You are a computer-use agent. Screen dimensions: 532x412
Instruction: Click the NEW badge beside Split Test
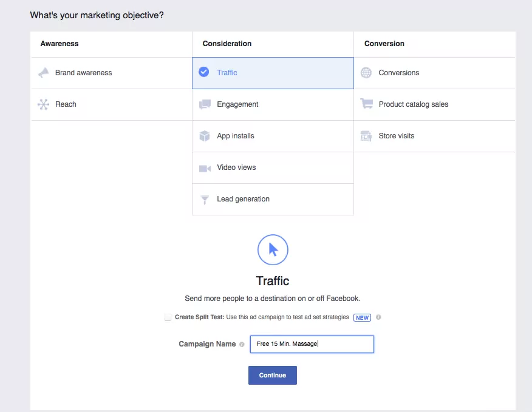(x=362, y=317)
